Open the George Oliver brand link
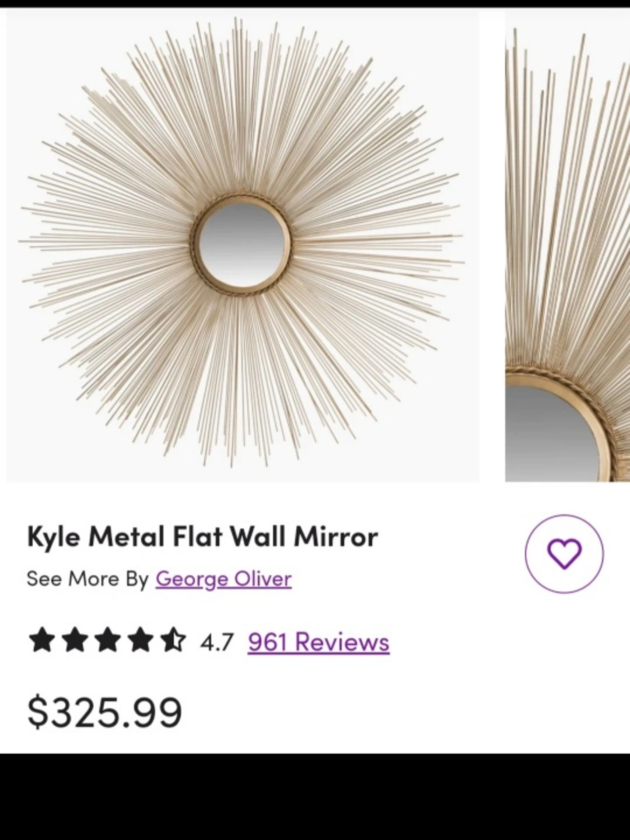Screen dimensions: 630x840 pyautogui.click(x=223, y=579)
